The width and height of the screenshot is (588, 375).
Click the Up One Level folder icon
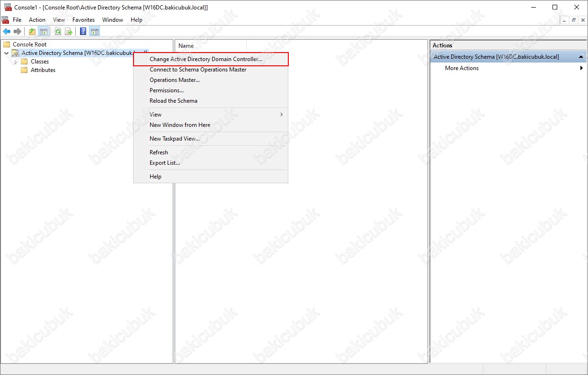point(32,32)
